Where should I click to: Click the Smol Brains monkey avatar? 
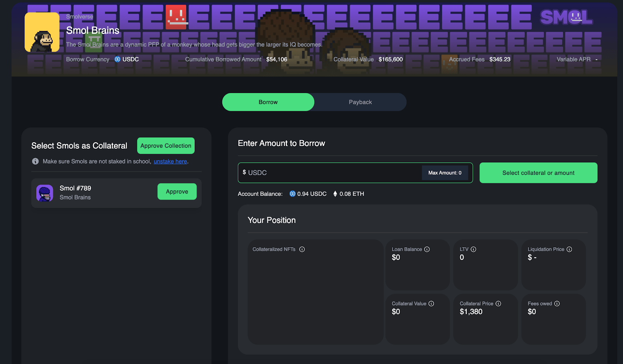[x=42, y=32]
